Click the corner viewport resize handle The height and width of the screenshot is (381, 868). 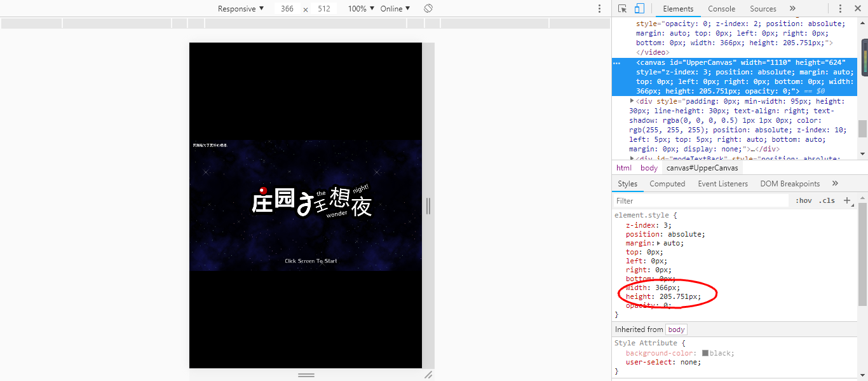click(x=428, y=375)
